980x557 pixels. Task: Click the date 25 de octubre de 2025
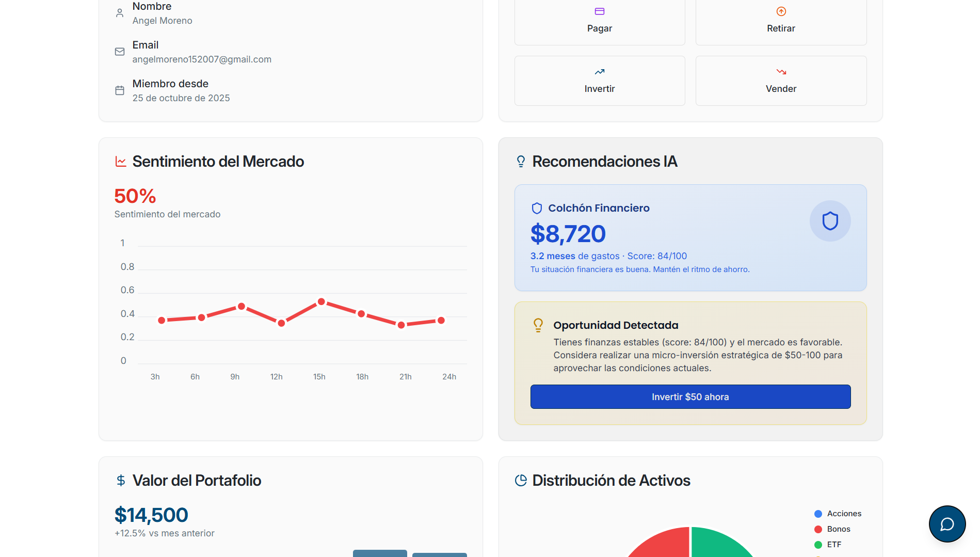[x=181, y=98]
